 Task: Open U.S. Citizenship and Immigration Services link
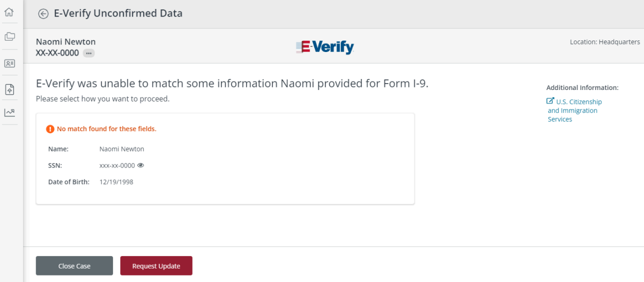click(x=574, y=110)
